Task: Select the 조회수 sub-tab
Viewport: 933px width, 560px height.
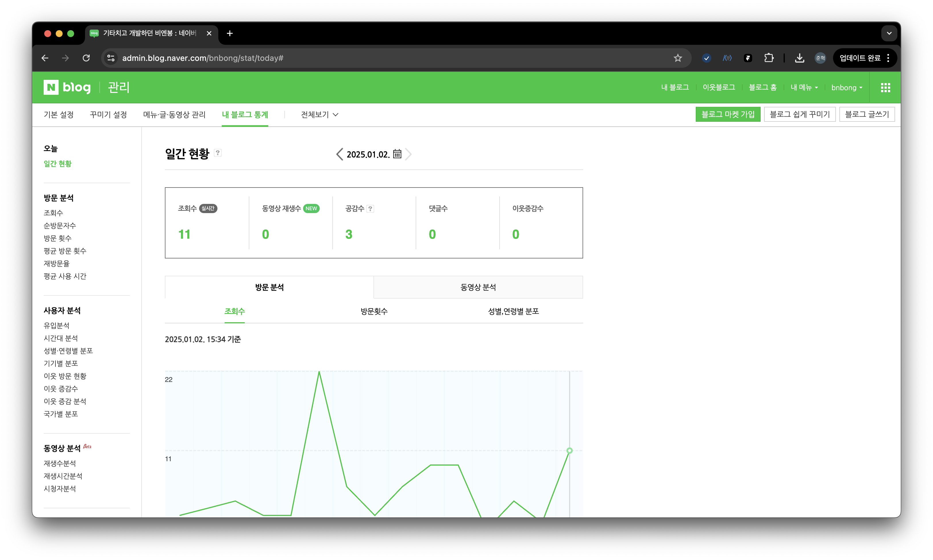Action: [234, 311]
